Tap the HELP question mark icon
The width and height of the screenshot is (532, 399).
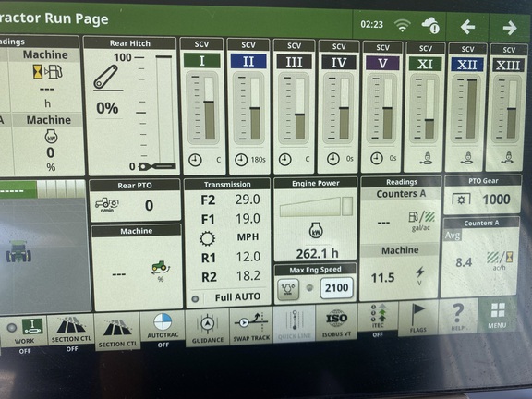[458, 317]
